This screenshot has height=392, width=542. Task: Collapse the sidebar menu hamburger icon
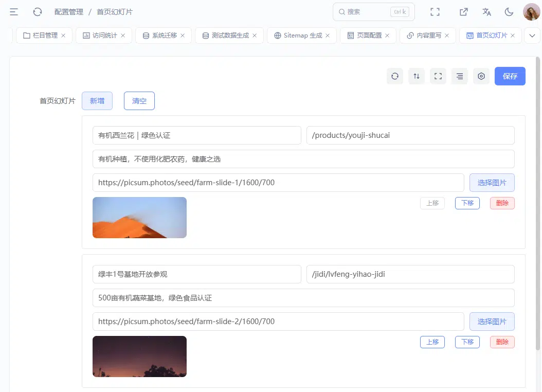[x=14, y=12]
